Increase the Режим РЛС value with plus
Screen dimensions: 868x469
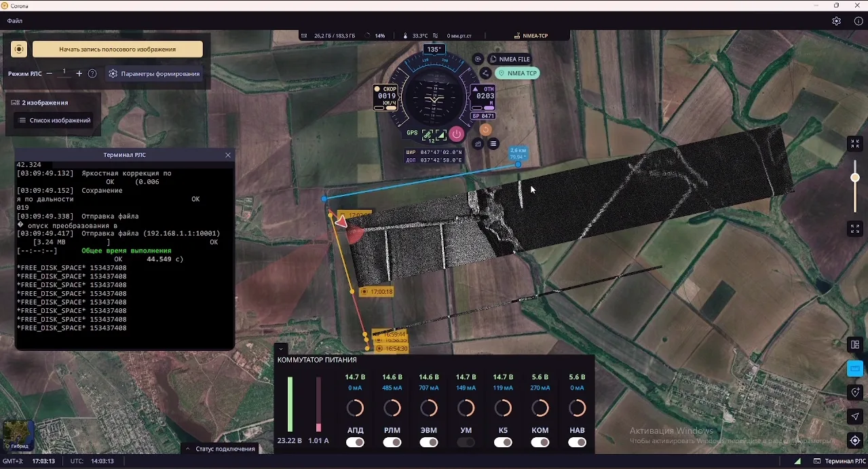click(79, 73)
